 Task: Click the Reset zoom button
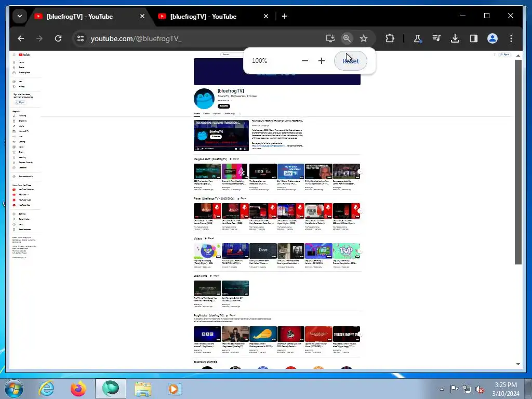tap(351, 61)
